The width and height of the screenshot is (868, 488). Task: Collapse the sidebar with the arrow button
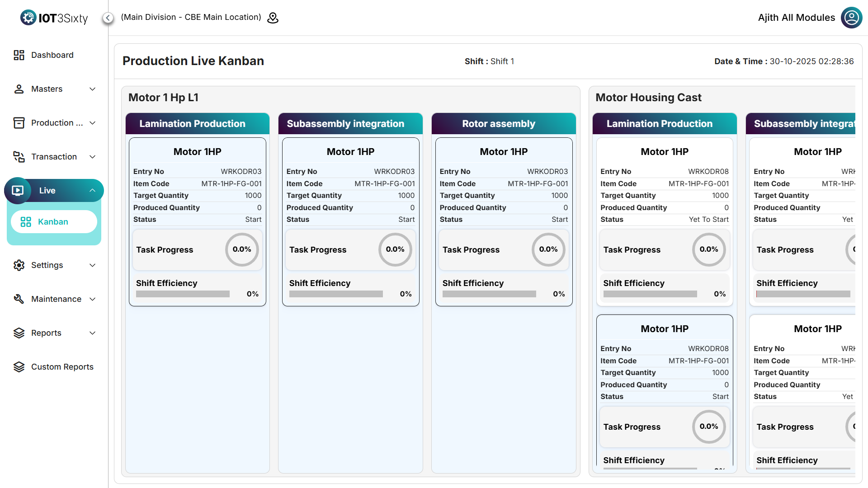click(108, 18)
